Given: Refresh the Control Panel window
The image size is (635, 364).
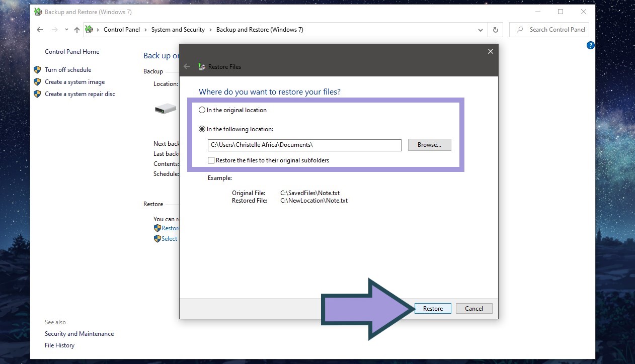Looking at the screenshot, I should [496, 30].
